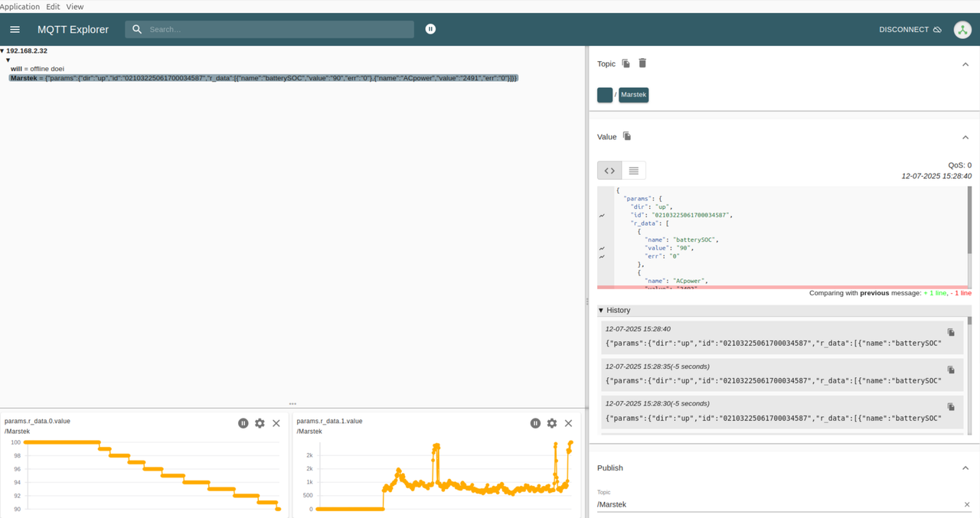Collapse the unnamed child tree node
Viewport: 980px width, 518px height.
pyautogui.click(x=8, y=60)
